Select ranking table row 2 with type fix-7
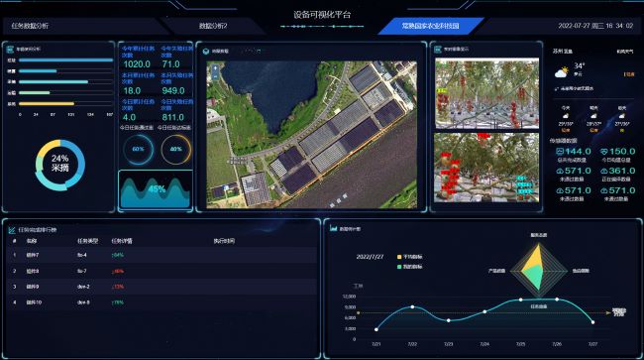Viewport: 644px width, 360px height. pos(163,271)
